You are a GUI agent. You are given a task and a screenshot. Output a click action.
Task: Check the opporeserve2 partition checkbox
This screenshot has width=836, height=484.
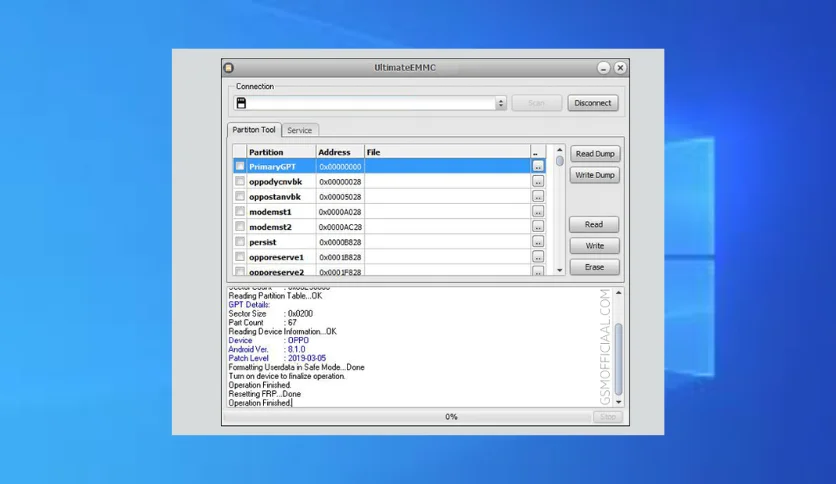point(240,271)
